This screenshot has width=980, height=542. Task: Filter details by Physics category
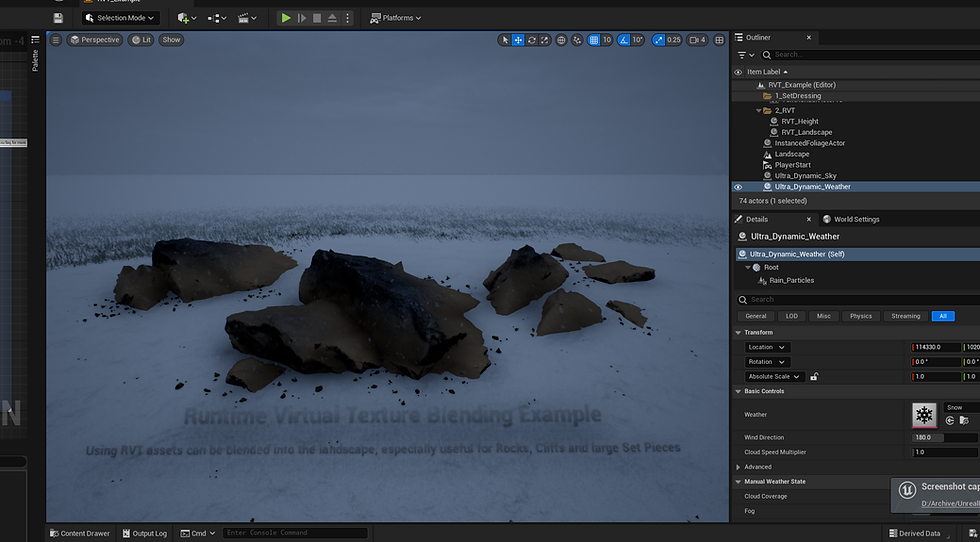[861, 316]
